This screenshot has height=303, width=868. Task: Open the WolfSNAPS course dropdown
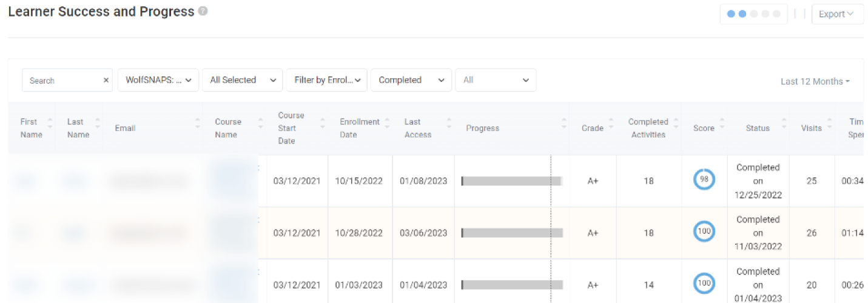tap(158, 80)
